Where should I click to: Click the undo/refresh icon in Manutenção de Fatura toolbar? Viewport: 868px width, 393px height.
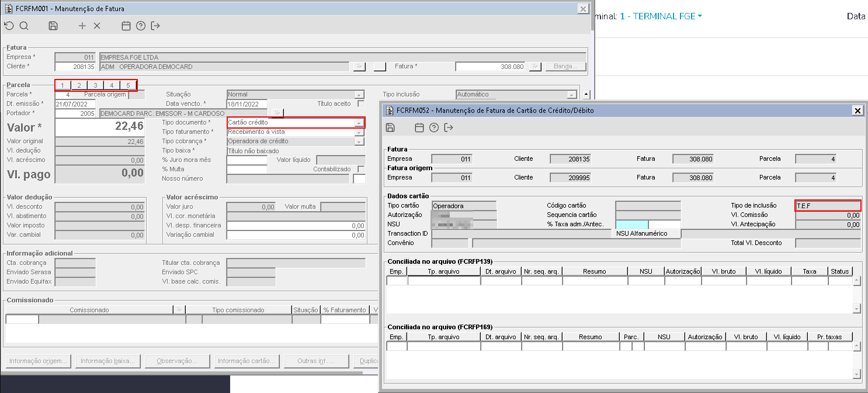tap(9, 26)
